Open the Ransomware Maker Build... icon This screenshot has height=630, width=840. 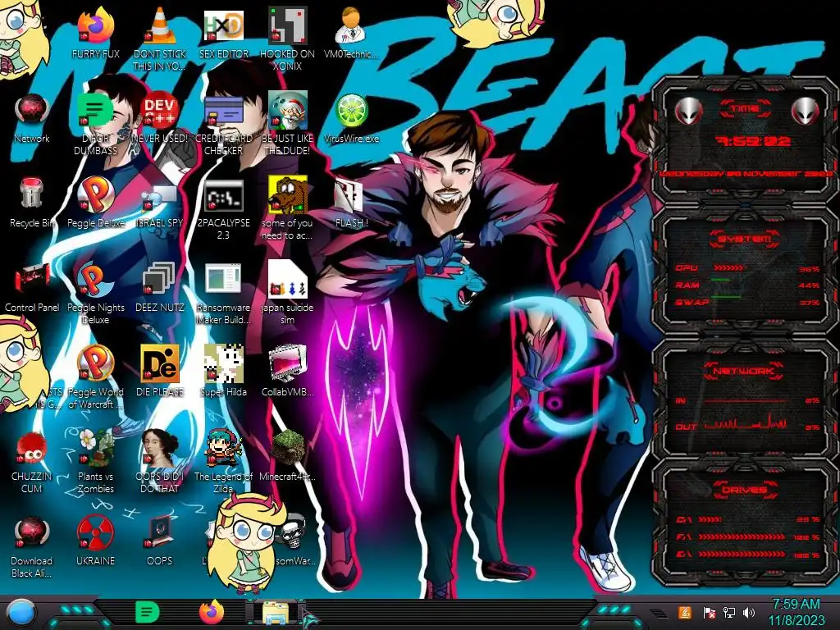click(x=223, y=280)
